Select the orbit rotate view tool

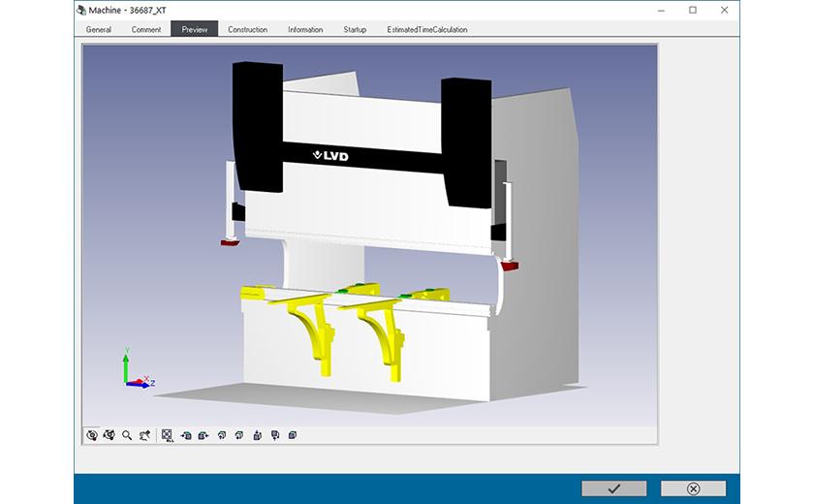click(x=92, y=435)
